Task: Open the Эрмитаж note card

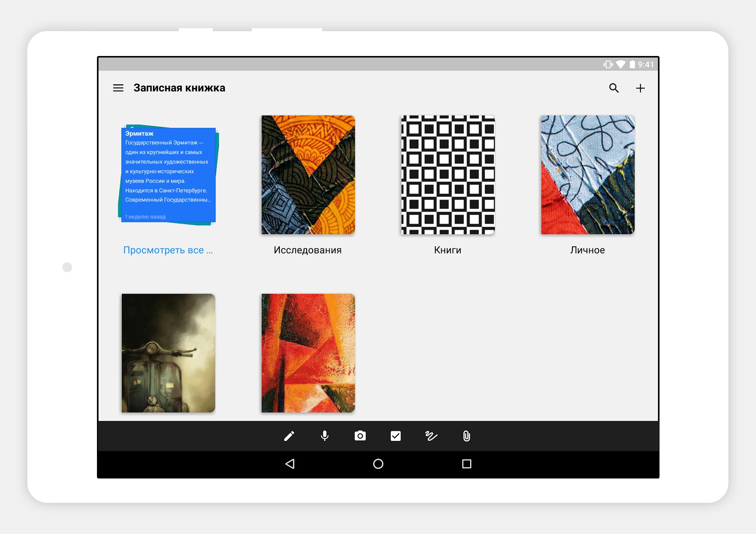Action: tap(168, 175)
